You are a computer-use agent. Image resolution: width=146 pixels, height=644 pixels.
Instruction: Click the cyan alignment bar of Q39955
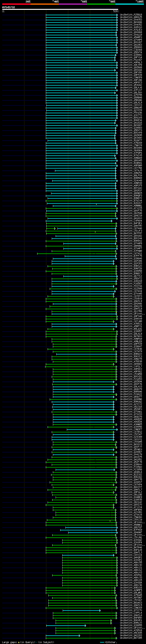[66, 625]
